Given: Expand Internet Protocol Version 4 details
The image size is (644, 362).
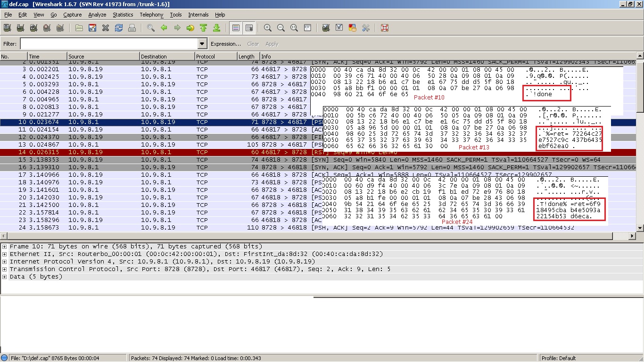Looking at the screenshot, I should pos(5,262).
